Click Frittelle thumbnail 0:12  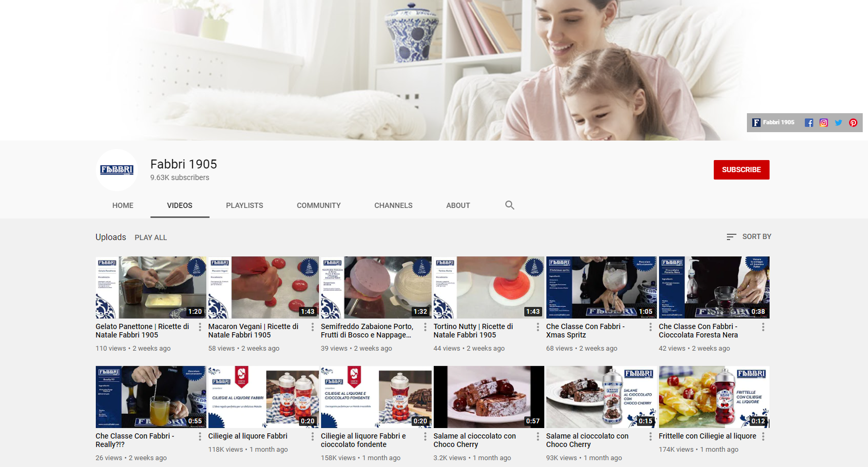[714, 397]
